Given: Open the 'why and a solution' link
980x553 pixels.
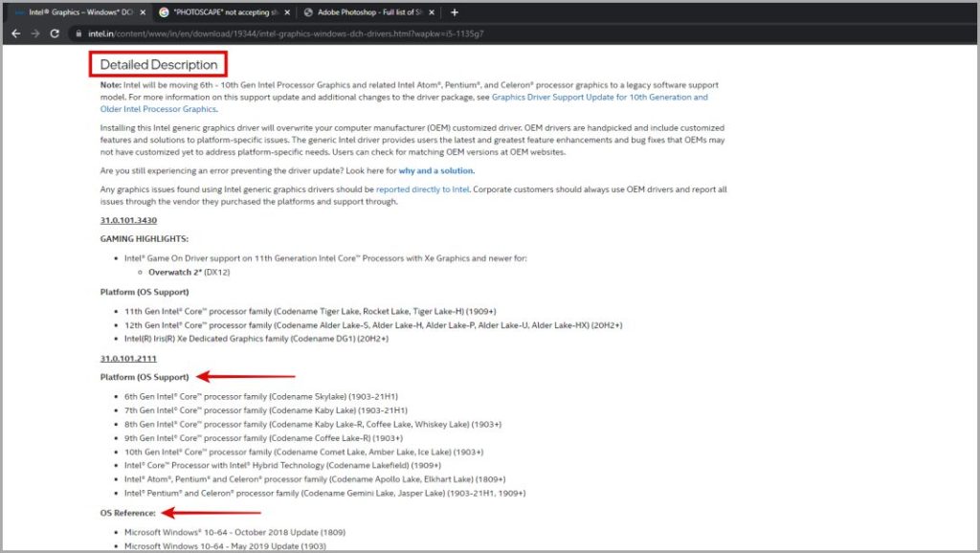Looking at the screenshot, I should pos(435,170).
